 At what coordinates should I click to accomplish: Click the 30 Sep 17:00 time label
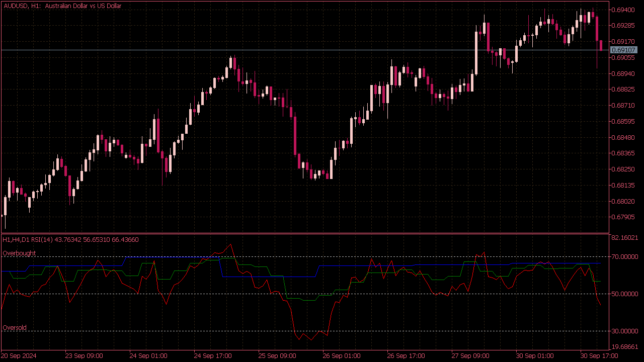(599, 356)
